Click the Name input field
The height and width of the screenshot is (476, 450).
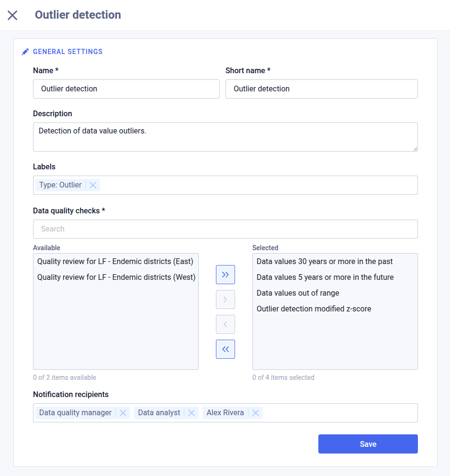126,89
